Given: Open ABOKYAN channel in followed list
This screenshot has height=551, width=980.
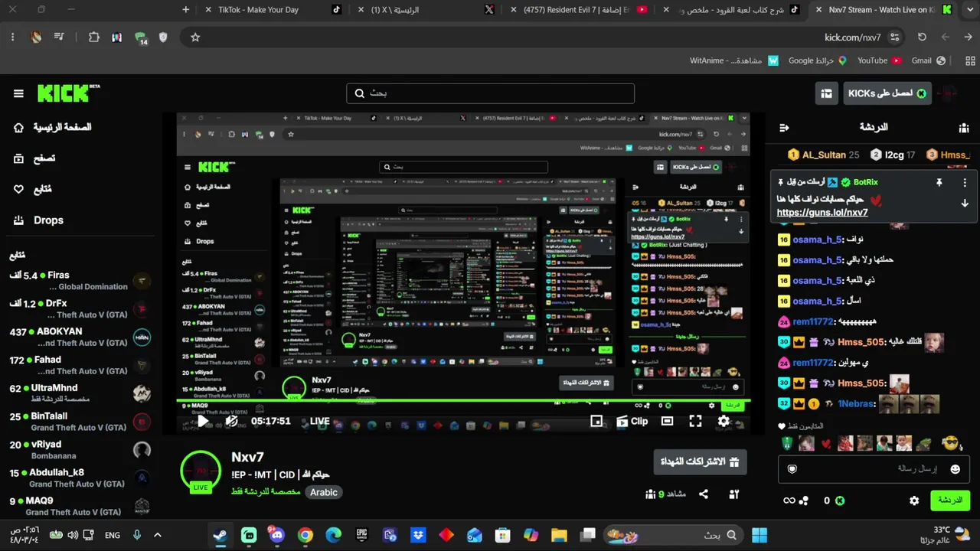Looking at the screenshot, I should pyautogui.click(x=81, y=337).
